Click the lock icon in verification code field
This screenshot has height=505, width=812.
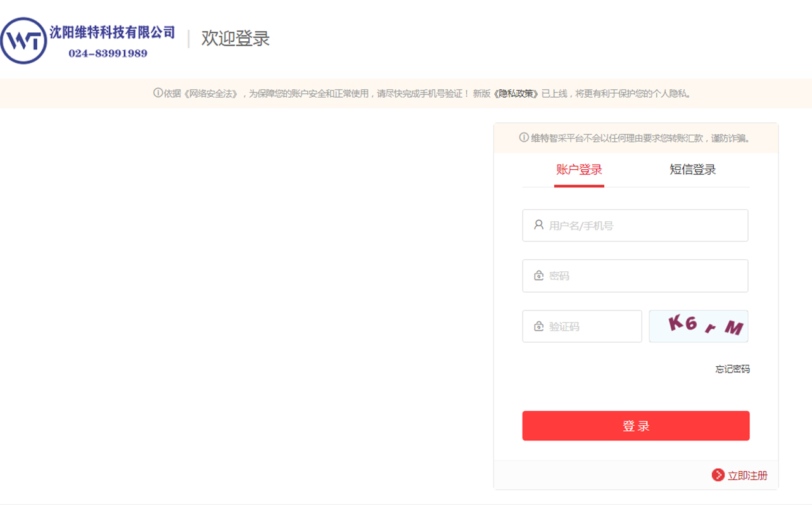pos(538,326)
